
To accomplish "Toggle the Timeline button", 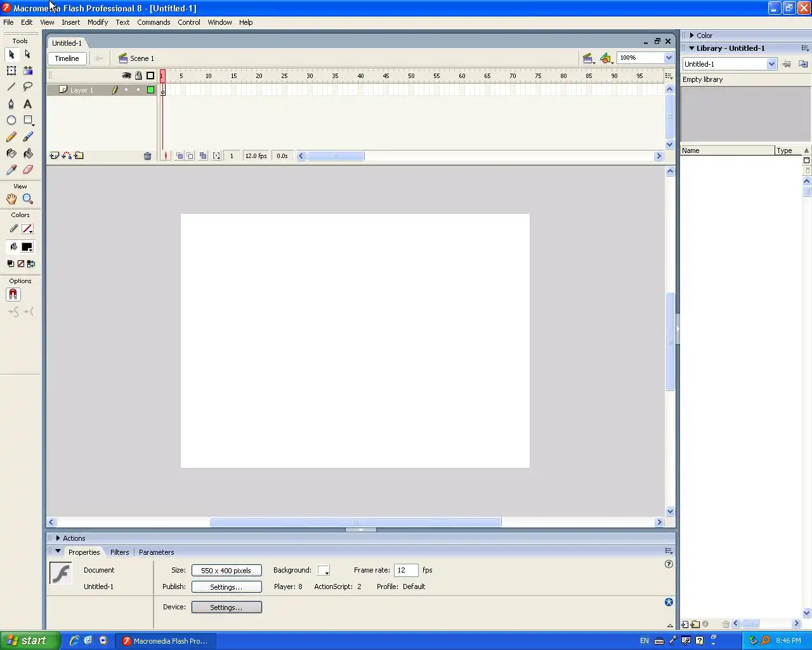I will (67, 58).
